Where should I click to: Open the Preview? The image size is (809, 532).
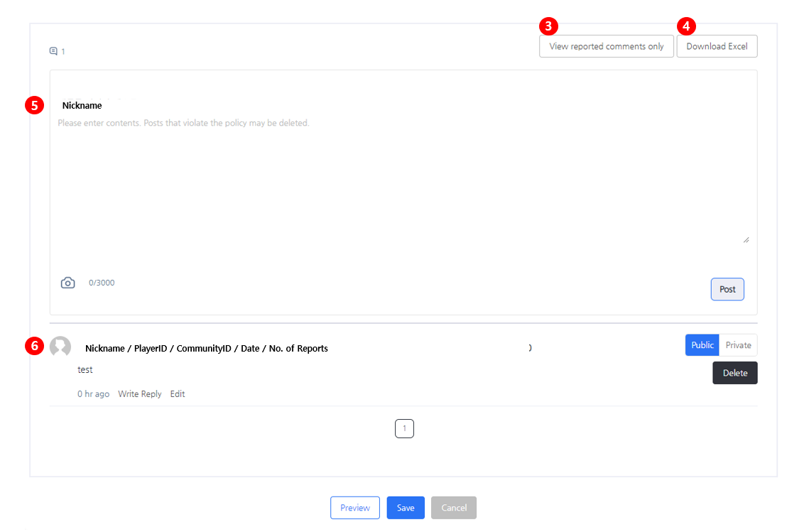(x=354, y=508)
